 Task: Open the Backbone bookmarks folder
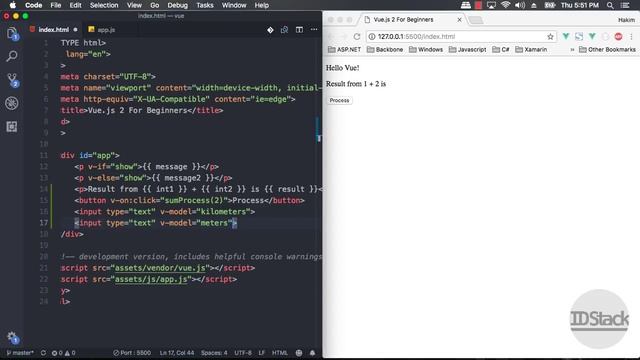385,49
